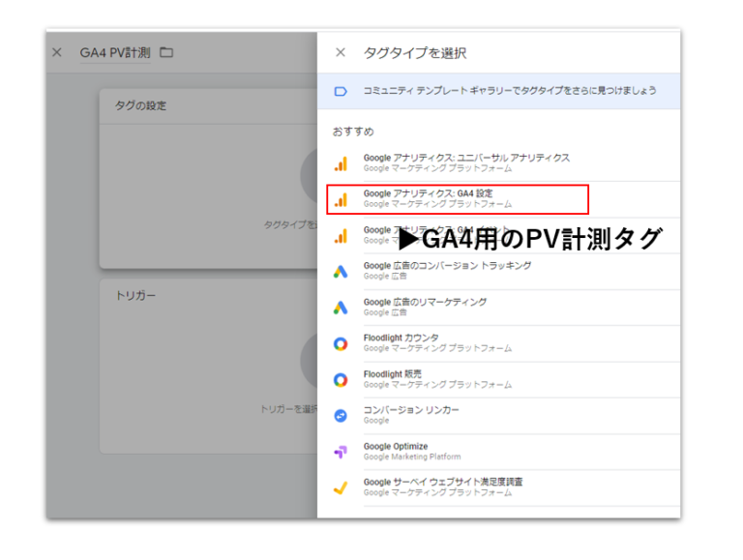Image resolution: width=743 pixels, height=560 pixels.
Task: Click the Floodlight 販売 ring icon
Action: pos(341,379)
